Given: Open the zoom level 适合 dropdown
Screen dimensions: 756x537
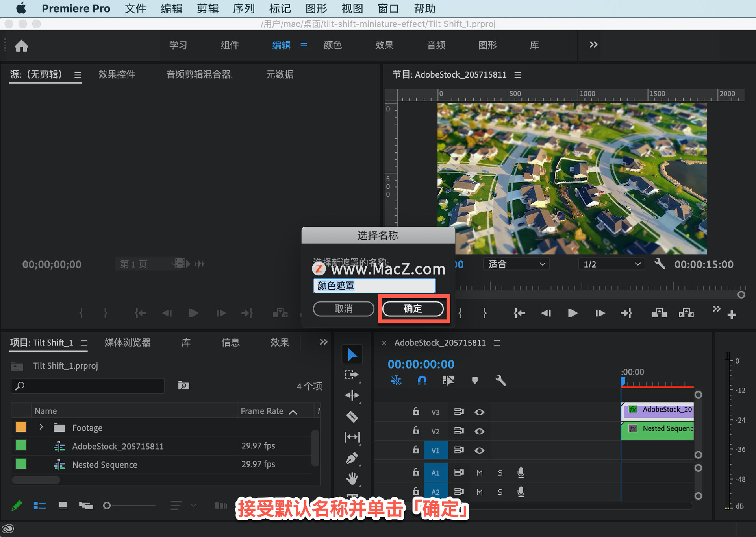Looking at the screenshot, I should tap(516, 264).
